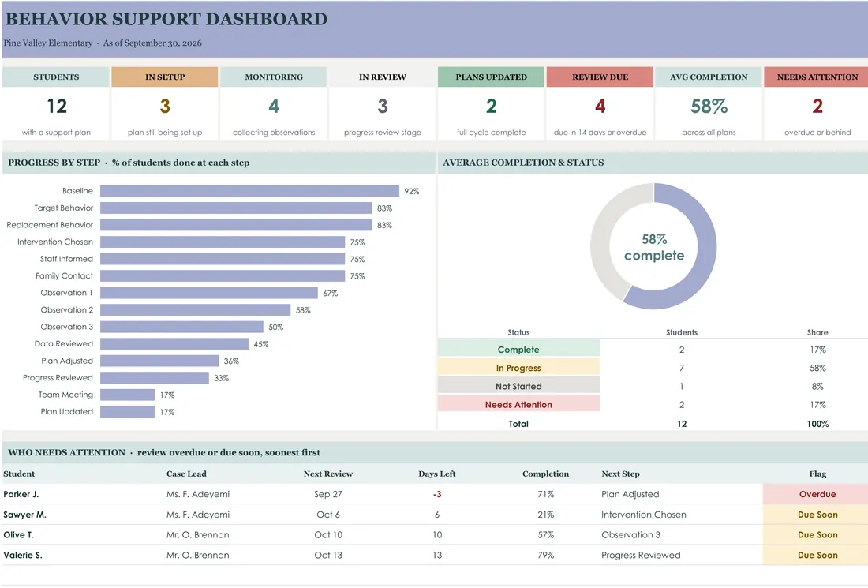Click the IN SETUP card header
This screenshot has height=588, width=868.
[x=164, y=77]
